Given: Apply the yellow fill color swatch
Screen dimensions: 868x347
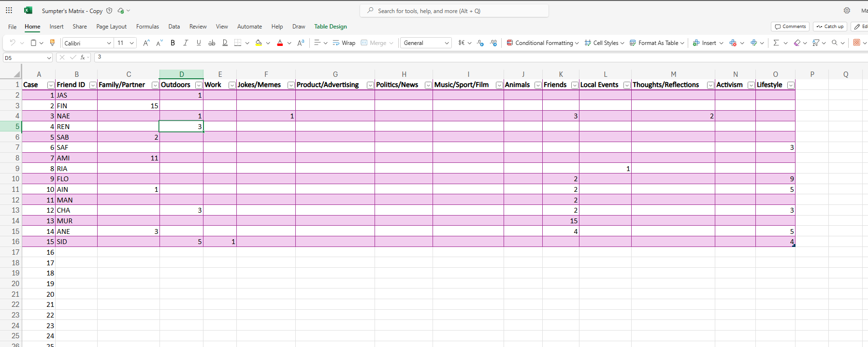Looking at the screenshot, I should click(x=259, y=43).
